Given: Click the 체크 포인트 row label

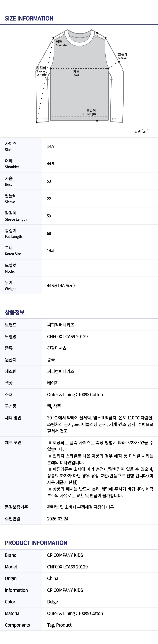Looking at the screenshot, I should pos(15,442).
